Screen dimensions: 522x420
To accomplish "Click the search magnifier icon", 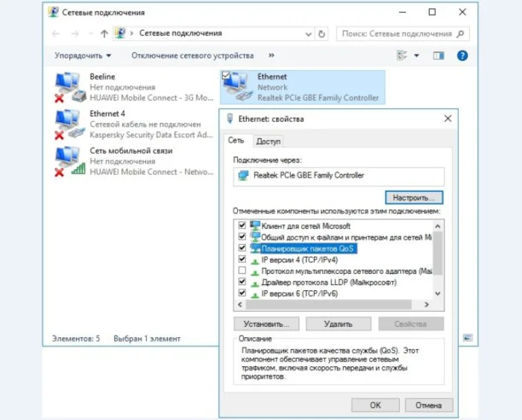I will [460, 33].
